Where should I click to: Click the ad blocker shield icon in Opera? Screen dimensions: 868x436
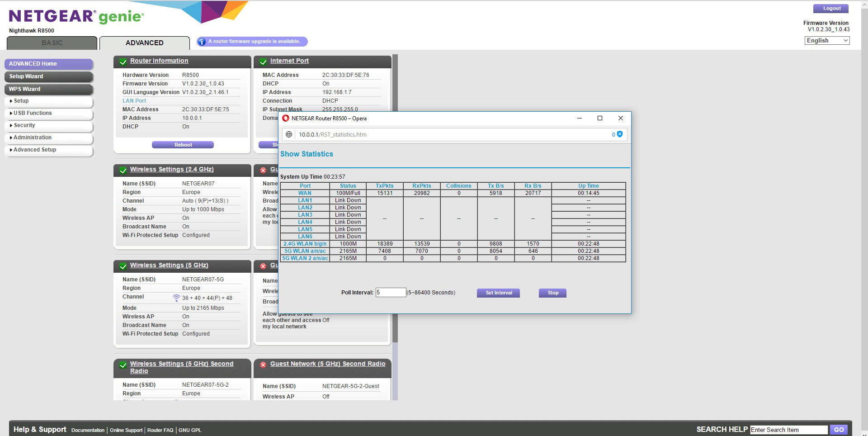coord(620,134)
